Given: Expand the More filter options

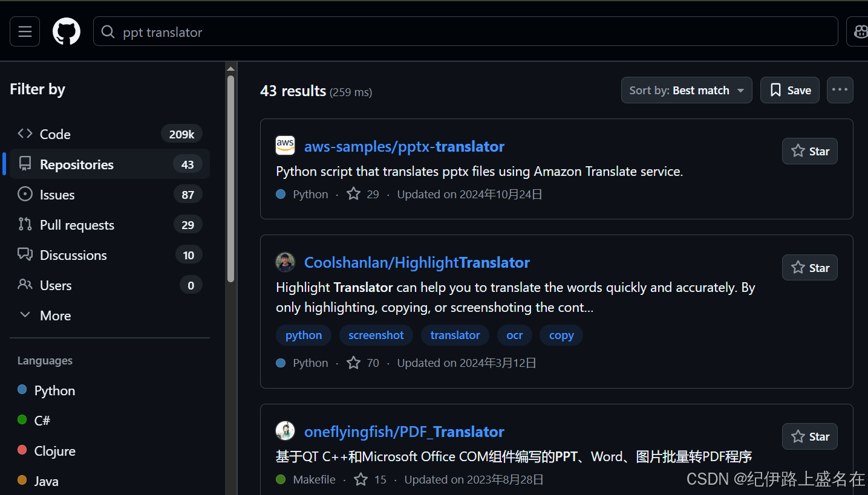Looking at the screenshot, I should [109, 315].
